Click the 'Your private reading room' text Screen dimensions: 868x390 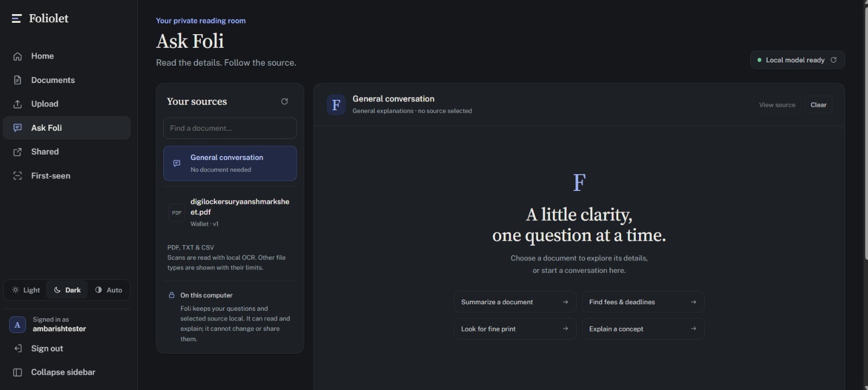[x=201, y=21]
